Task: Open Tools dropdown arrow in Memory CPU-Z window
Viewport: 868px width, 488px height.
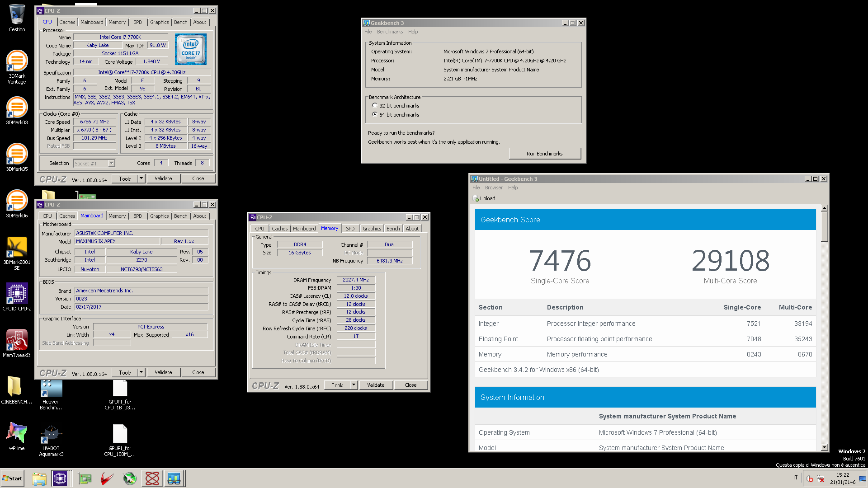Action: tap(354, 385)
